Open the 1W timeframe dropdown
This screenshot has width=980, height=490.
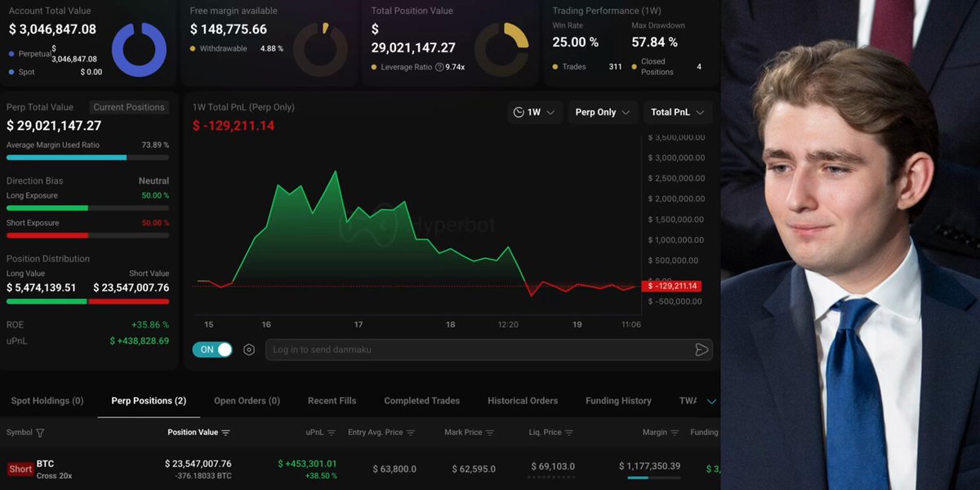coord(535,112)
